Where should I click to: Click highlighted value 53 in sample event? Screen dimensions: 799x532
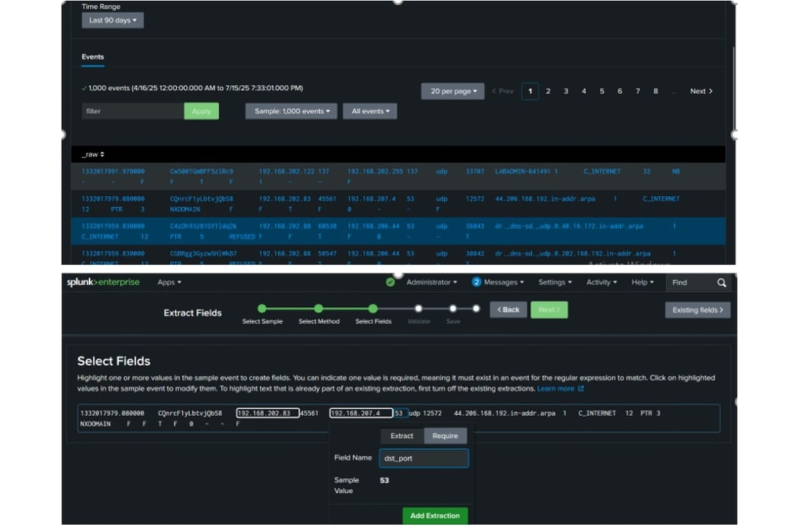coord(399,413)
